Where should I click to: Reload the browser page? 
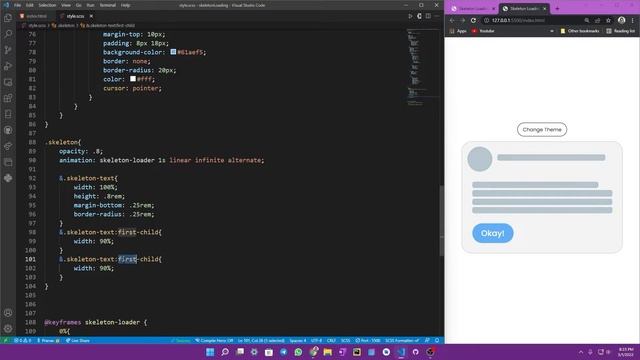point(473,20)
